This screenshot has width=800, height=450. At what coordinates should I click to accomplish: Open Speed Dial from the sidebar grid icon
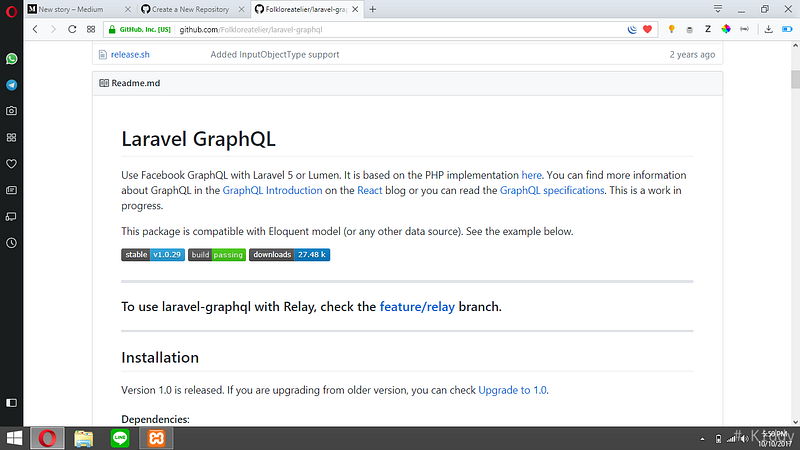click(x=11, y=137)
